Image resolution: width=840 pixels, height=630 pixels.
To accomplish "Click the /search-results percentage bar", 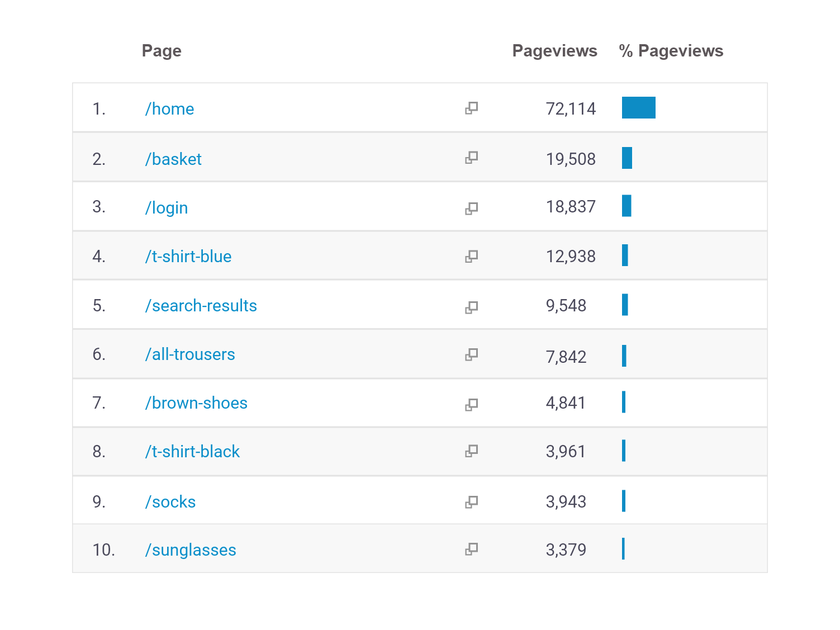I will [625, 305].
